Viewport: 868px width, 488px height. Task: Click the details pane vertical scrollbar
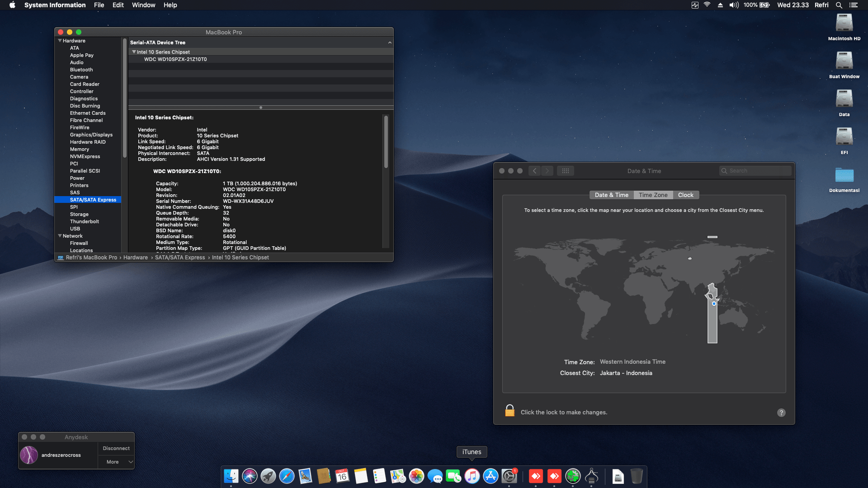(386, 142)
